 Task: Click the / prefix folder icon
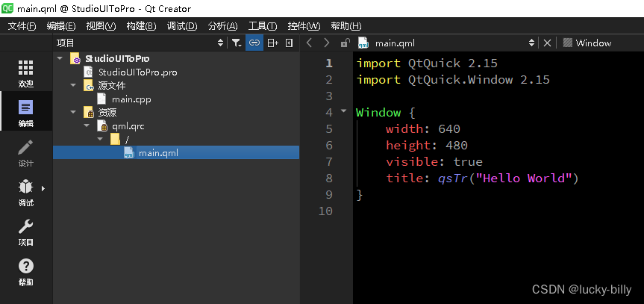click(116, 140)
